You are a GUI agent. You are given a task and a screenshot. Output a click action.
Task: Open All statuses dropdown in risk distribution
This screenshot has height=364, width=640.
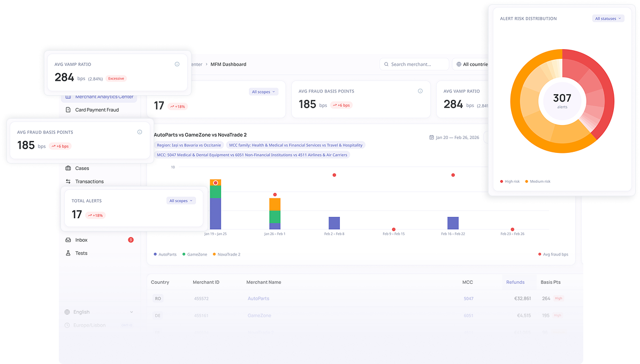click(x=608, y=18)
